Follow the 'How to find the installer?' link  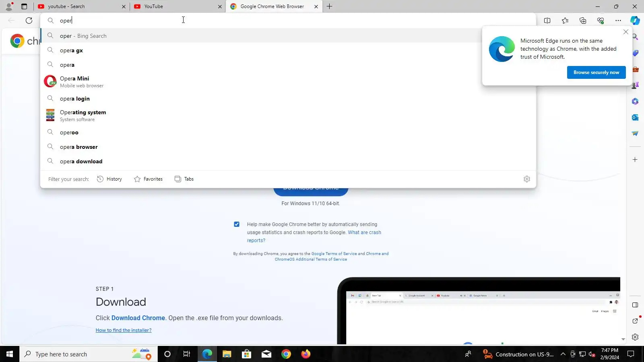click(124, 330)
